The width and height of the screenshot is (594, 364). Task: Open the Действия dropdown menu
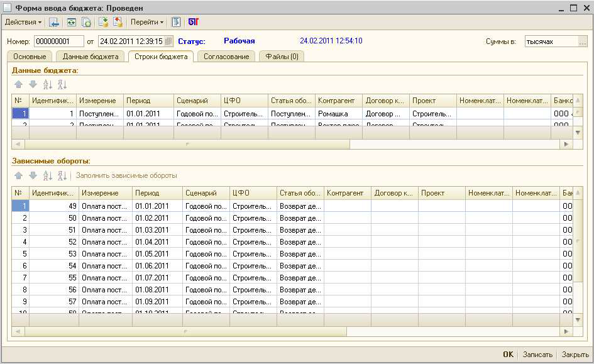(23, 22)
